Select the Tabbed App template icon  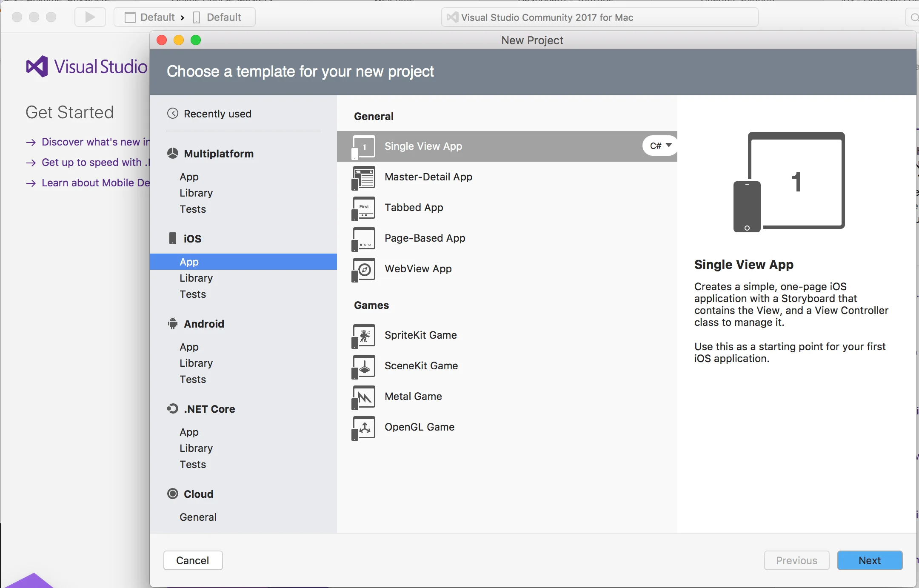[363, 208]
